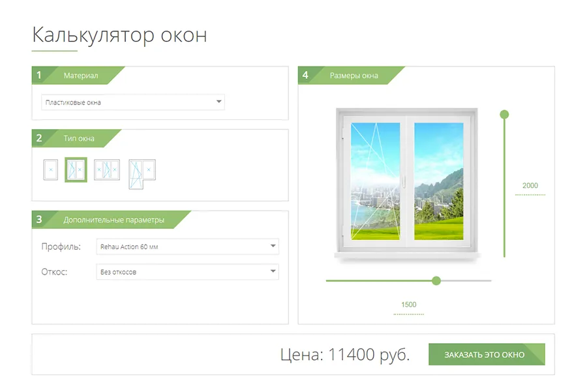This screenshot has width=587, height=392.
Task: Click the 'Откос:' label
Action: 54,272
